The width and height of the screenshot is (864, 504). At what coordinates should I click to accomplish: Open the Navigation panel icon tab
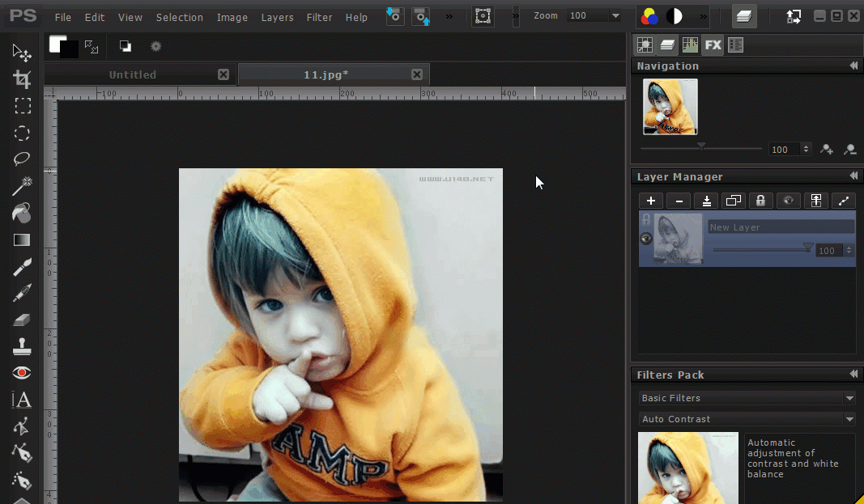(644, 45)
